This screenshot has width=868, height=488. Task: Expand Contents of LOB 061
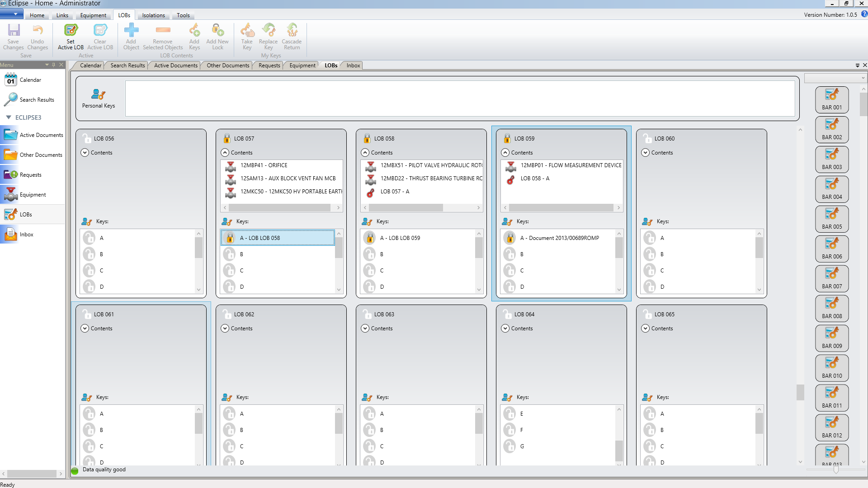coord(85,328)
